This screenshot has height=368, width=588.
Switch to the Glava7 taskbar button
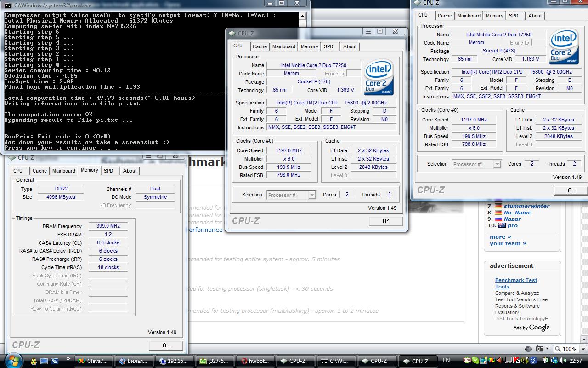[x=93, y=361]
